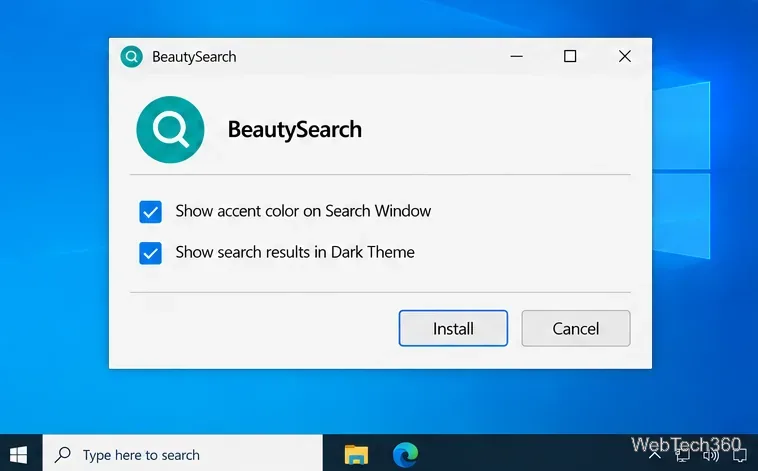Viewport: 758px width, 471px height.
Task: Click the Cancel button
Action: 576,328
